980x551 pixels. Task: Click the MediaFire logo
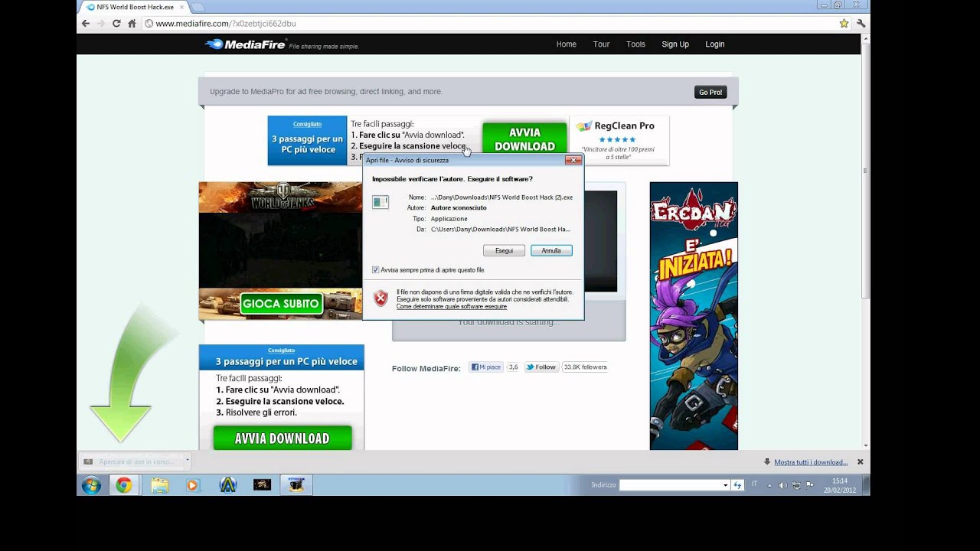[x=244, y=44]
